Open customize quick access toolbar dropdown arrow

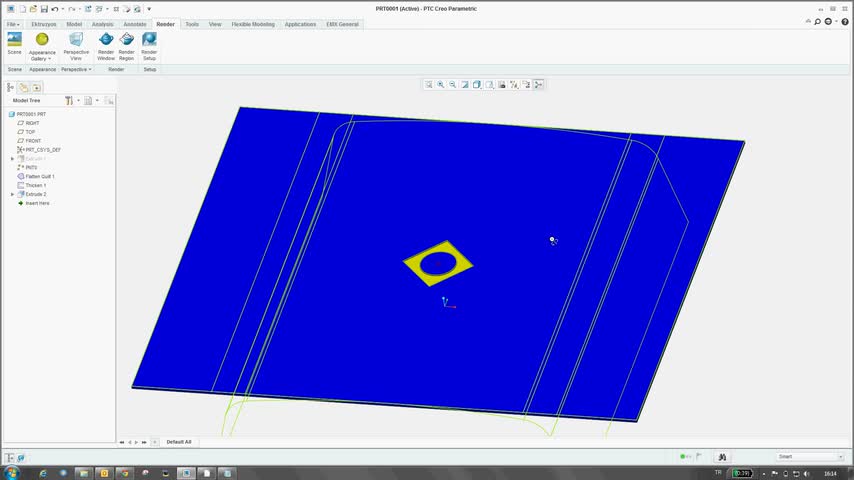tap(149, 9)
